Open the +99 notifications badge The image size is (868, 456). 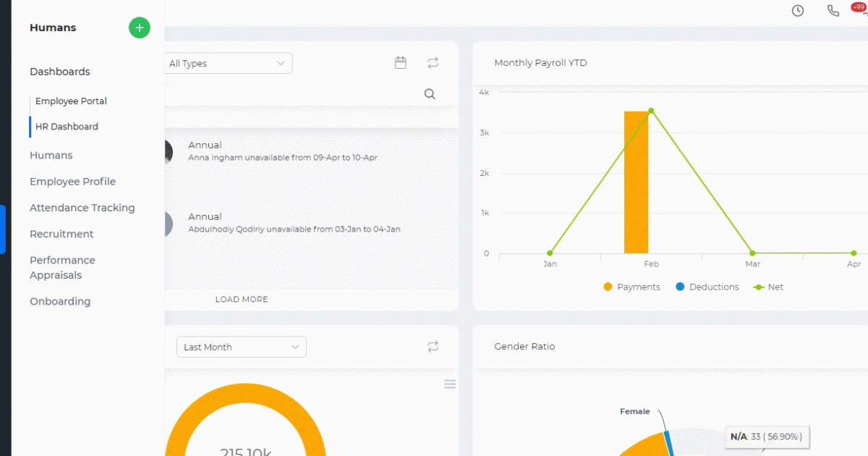pos(859,7)
